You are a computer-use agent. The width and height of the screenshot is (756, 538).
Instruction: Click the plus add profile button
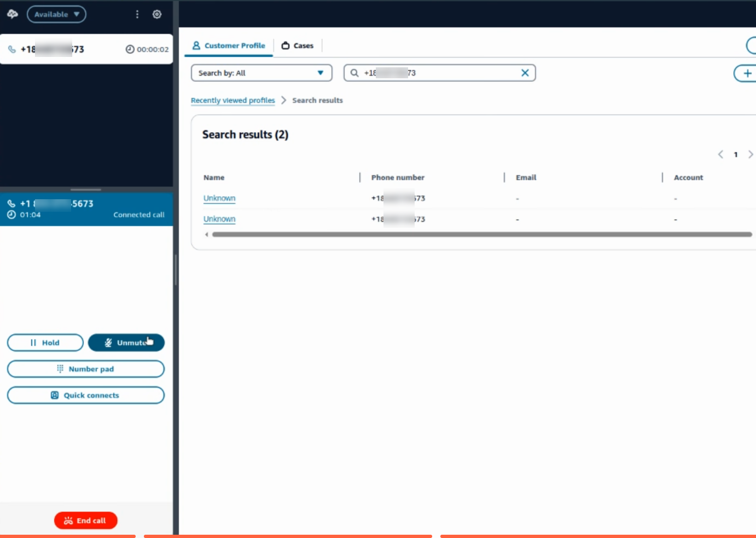coord(746,73)
